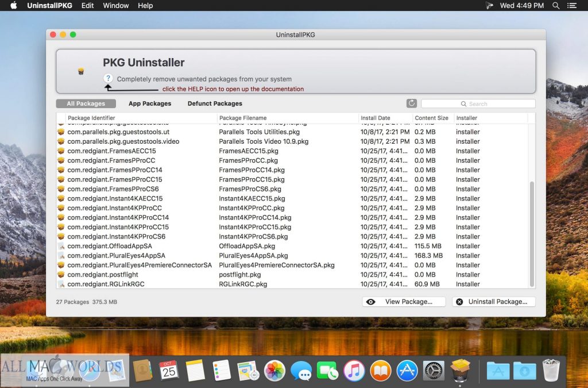The width and height of the screenshot is (588, 388).
Task: Open the Trash in the Dock
Action: click(551, 371)
